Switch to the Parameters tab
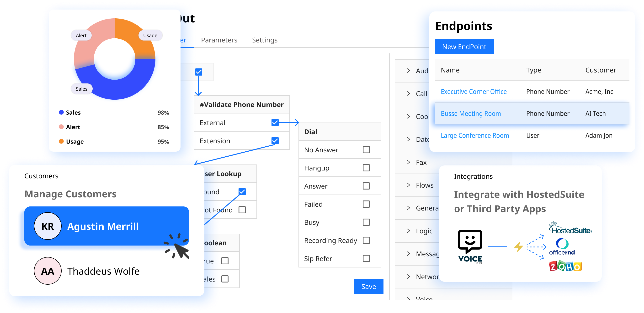The width and height of the screenshot is (644, 313). point(220,39)
